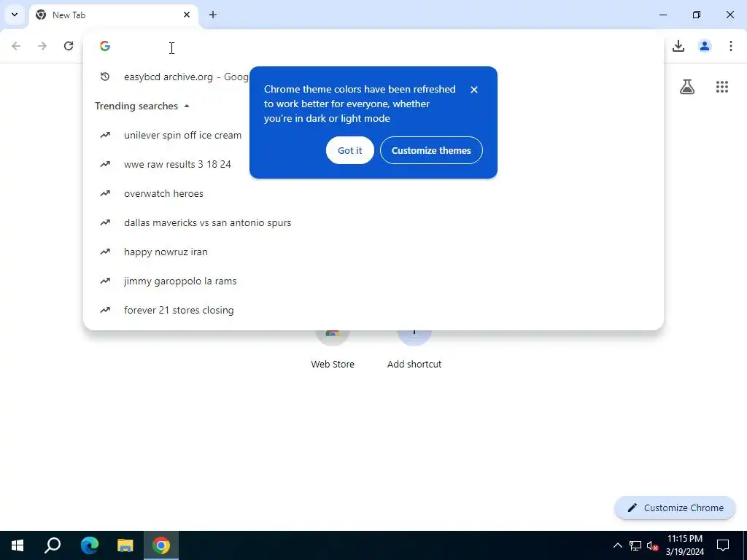This screenshot has width=747, height=560.
Task: Go back with the back arrow
Action: tap(16, 46)
